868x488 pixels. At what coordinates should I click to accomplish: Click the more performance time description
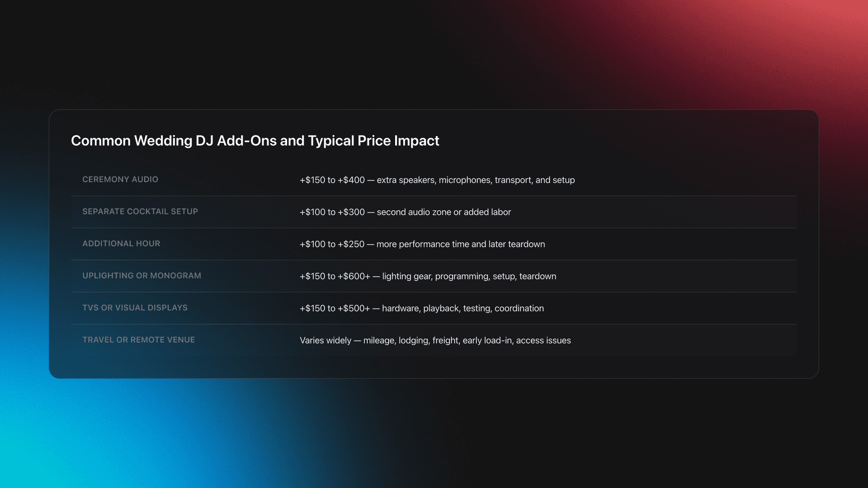coord(460,244)
